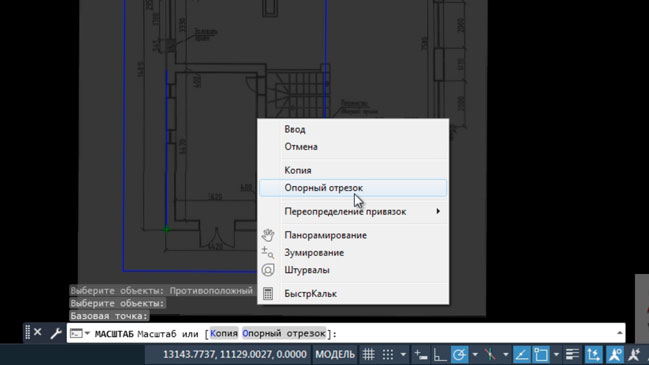Click the Копия option in the command line
Viewport: 649px width, 365px height.
pyautogui.click(x=224, y=333)
